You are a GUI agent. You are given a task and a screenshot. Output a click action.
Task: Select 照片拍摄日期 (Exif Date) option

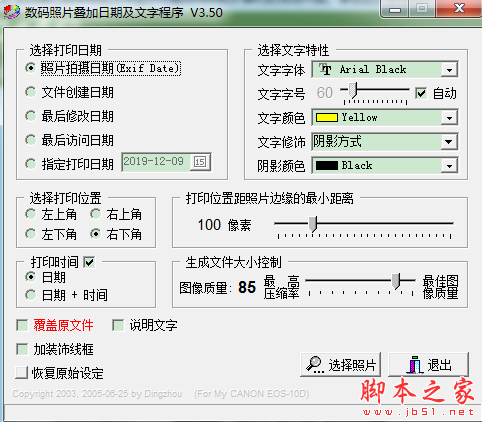(103, 68)
